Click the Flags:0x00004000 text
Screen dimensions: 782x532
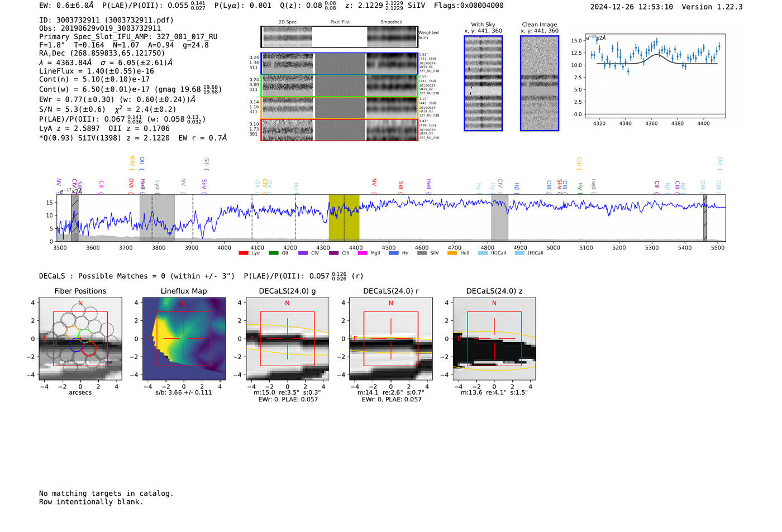click(469, 6)
